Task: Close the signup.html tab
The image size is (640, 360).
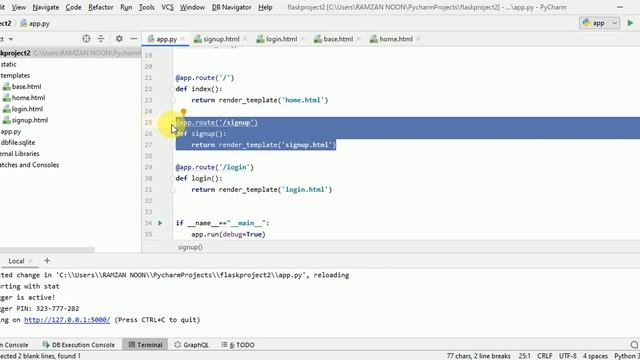Action: point(245,39)
